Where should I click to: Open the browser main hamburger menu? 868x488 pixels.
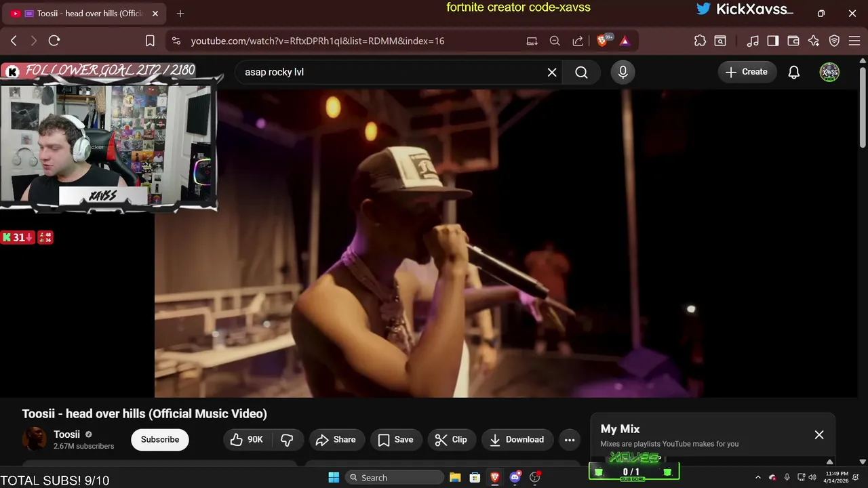point(853,41)
